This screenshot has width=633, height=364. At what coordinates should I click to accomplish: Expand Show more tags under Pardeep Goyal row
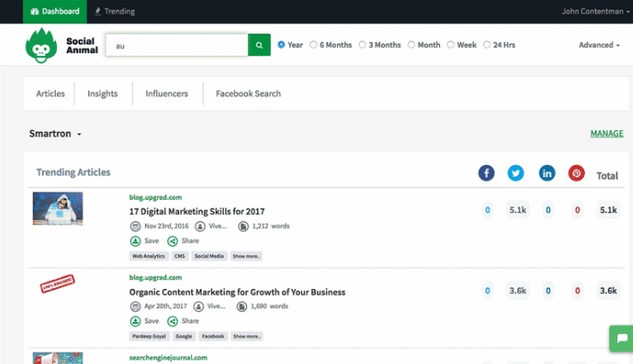247,337
